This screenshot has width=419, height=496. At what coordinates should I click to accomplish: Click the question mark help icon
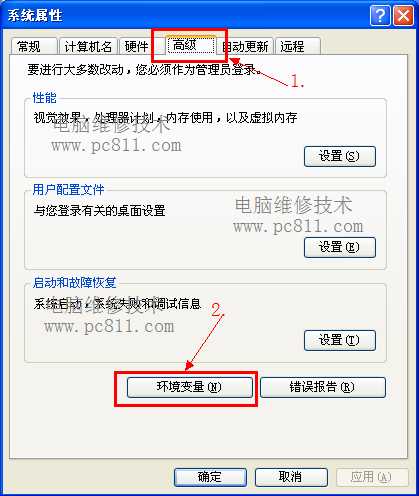pyautogui.click(x=380, y=15)
